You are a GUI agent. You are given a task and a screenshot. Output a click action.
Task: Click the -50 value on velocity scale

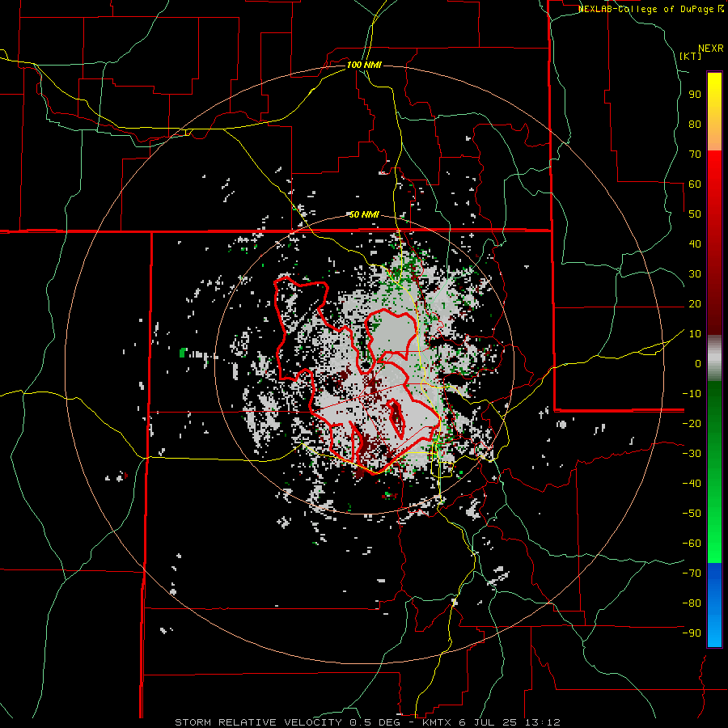(x=692, y=514)
